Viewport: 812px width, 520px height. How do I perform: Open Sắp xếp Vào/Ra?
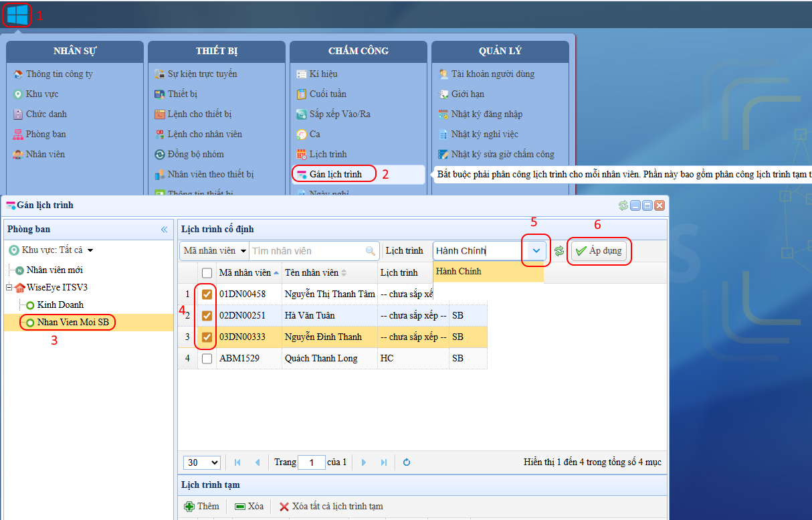coord(334,114)
